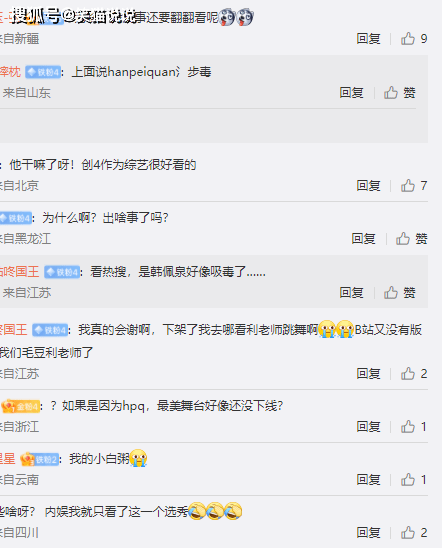Reply to the 云南 comment 我的小白粥
The height and width of the screenshot is (548, 442).
point(368,480)
